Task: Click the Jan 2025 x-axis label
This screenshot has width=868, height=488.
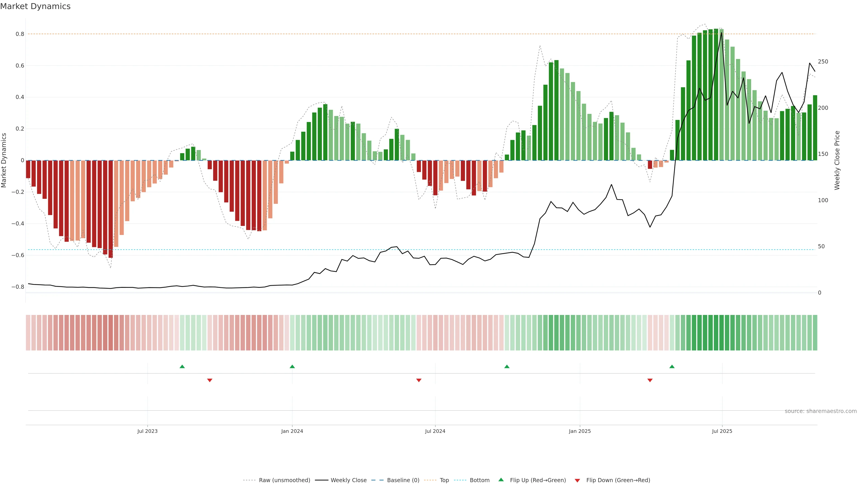Action: pyautogui.click(x=580, y=431)
